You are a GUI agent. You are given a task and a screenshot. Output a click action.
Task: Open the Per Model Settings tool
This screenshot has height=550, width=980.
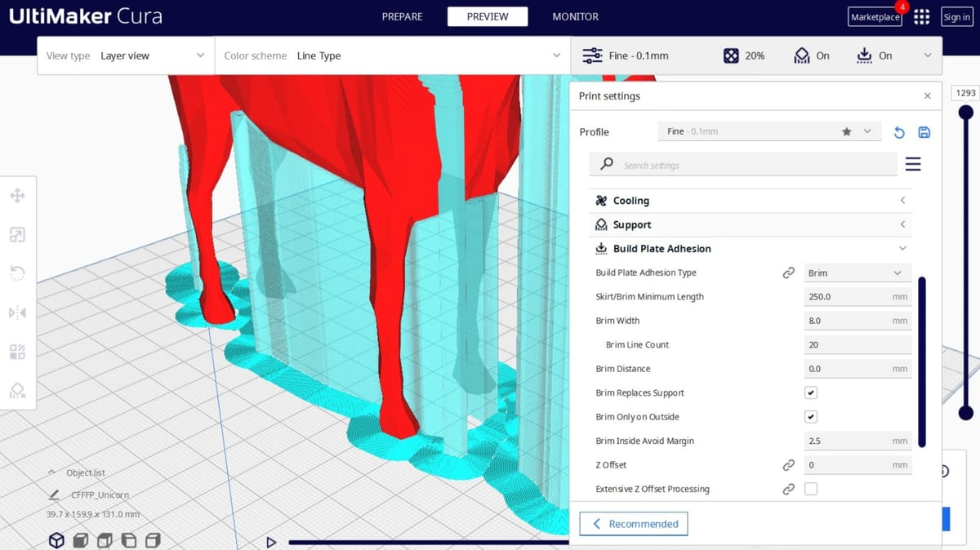(17, 352)
